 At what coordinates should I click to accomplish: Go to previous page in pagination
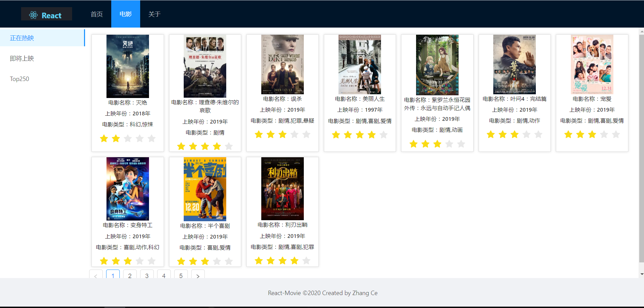pos(96,275)
